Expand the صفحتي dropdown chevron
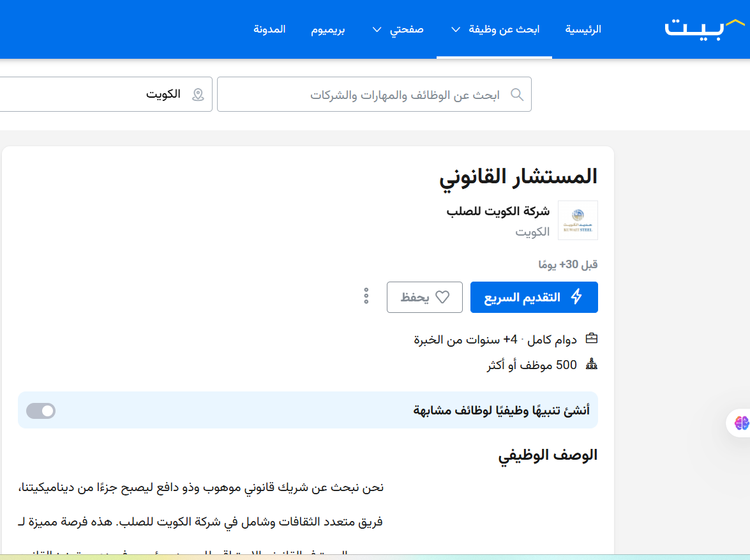 pos(377,29)
